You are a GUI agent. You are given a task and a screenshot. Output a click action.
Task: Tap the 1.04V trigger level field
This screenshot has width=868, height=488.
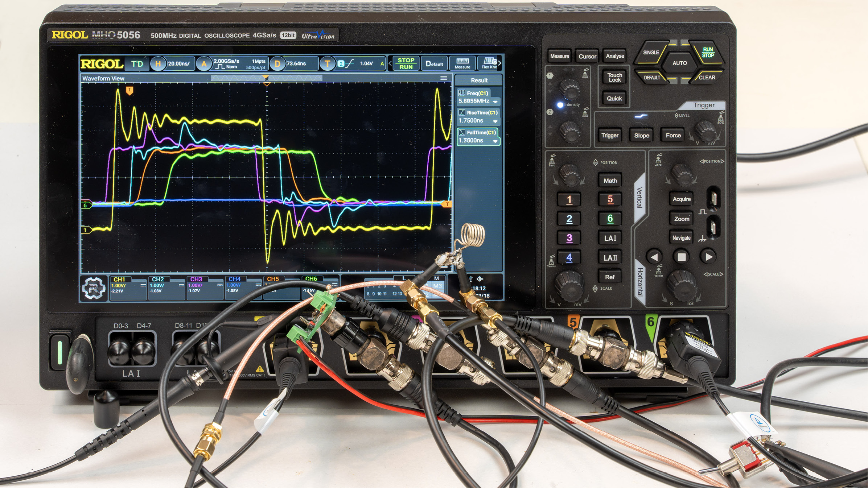[x=366, y=64]
